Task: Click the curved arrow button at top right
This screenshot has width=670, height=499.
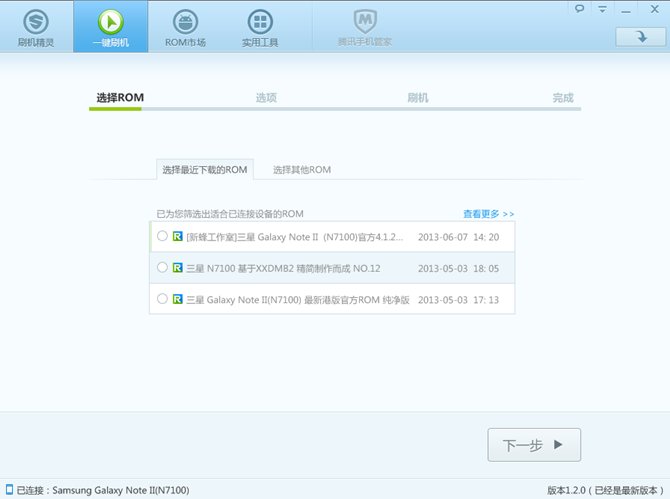Action: (641, 37)
